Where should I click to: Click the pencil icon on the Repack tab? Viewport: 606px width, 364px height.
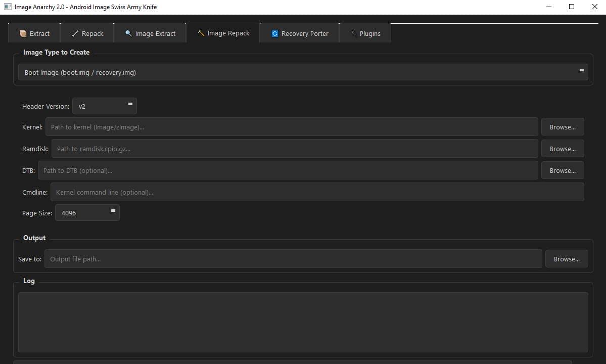pyautogui.click(x=76, y=33)
